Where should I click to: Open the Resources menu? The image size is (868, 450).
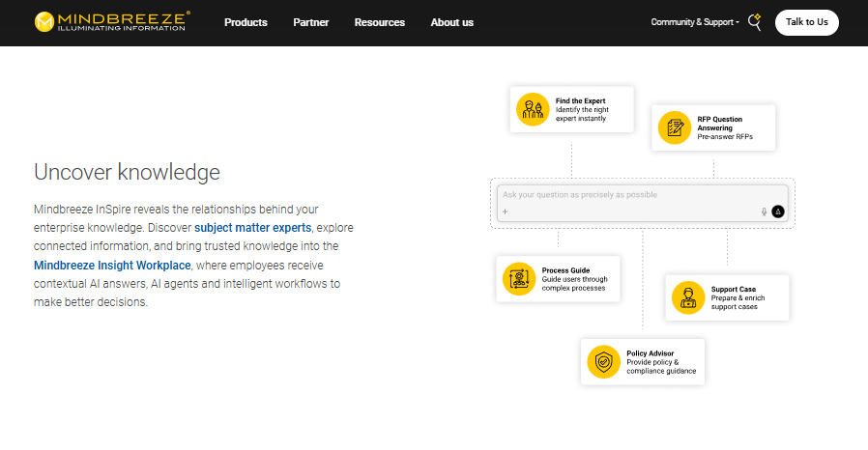tap(379, 22)
